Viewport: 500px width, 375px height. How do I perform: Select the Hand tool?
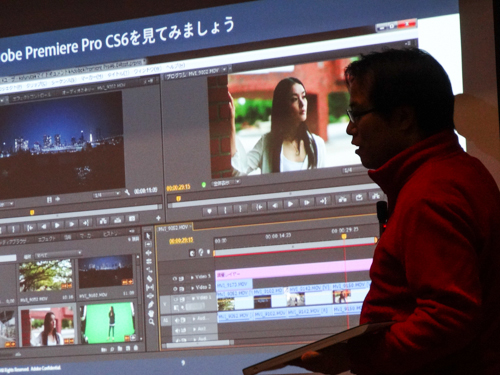[151, 313]
